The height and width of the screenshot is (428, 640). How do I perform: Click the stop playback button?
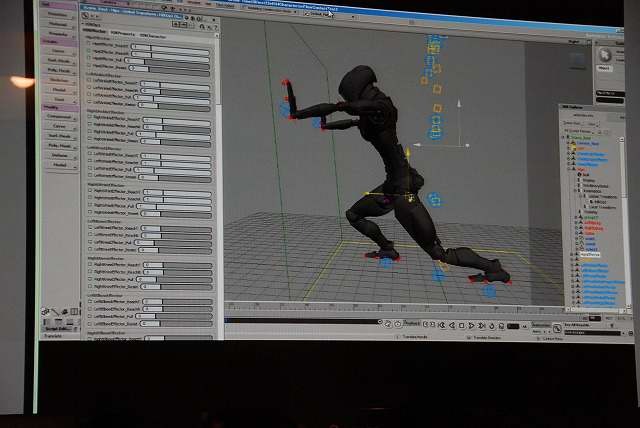click(462, 325)
